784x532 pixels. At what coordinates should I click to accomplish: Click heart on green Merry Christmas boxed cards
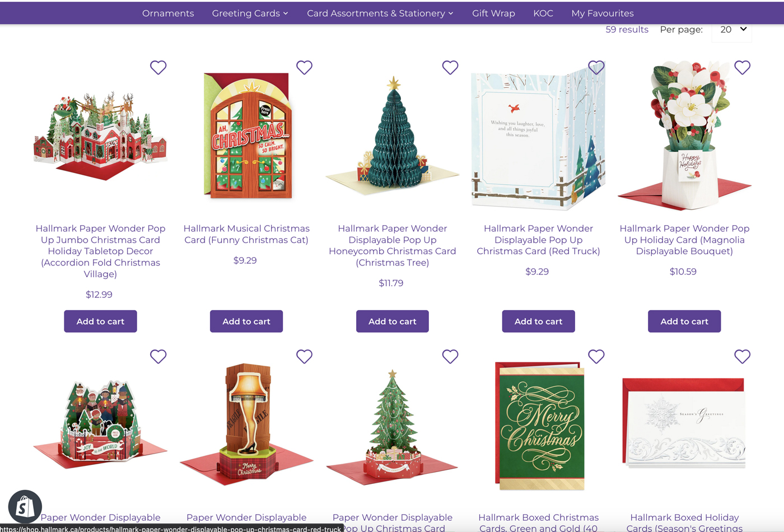click(x=596, y=356)
